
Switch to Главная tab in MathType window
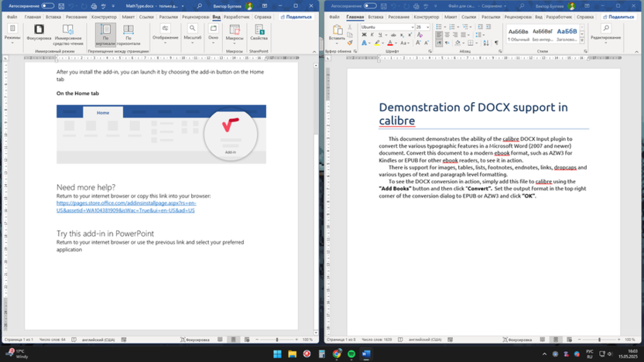tap(33, 17)
